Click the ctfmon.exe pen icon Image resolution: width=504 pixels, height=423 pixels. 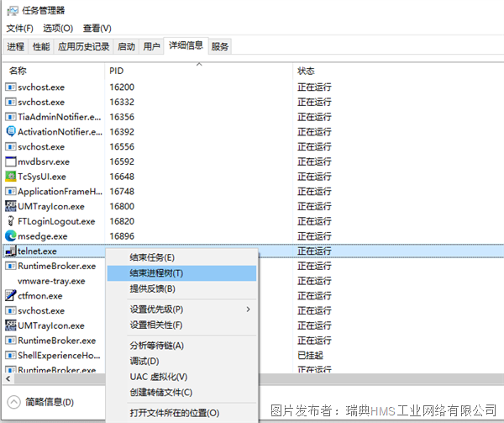point(11,296)
